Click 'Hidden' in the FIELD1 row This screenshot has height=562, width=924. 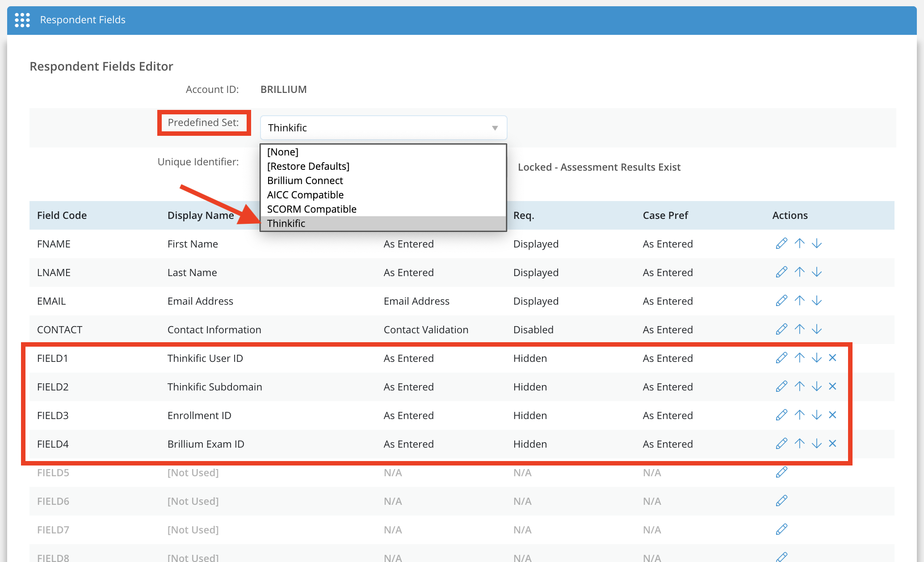(x=530, y=358)
